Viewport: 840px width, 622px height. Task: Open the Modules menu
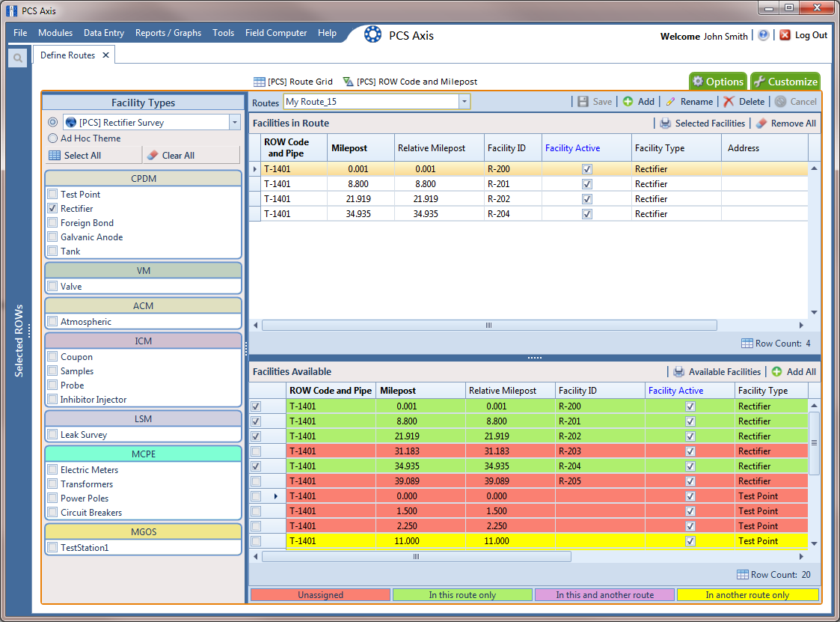click(55, 33)
